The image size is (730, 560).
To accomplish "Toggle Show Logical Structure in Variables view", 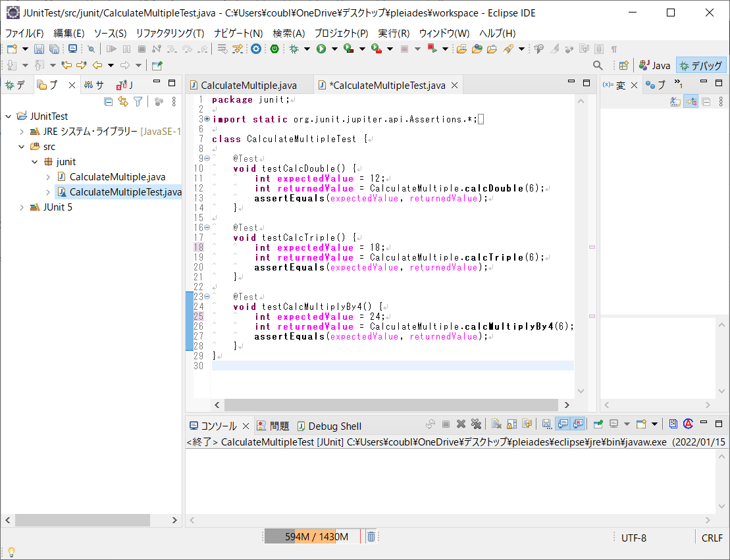I will click(691, 101).
